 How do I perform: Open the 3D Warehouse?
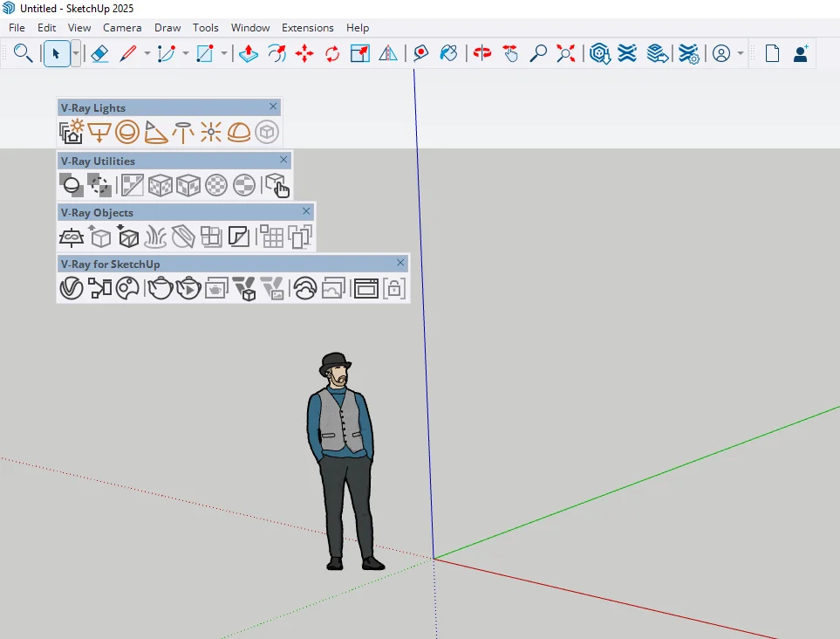tap(600, 53)
